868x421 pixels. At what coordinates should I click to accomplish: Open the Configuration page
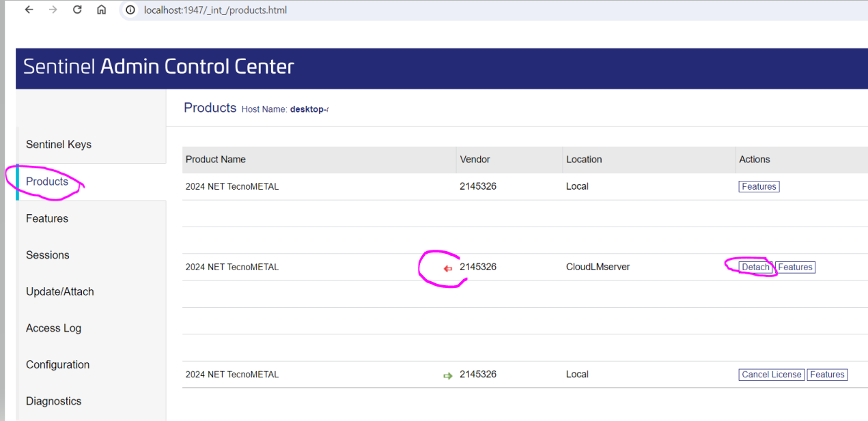coord(58,364)
